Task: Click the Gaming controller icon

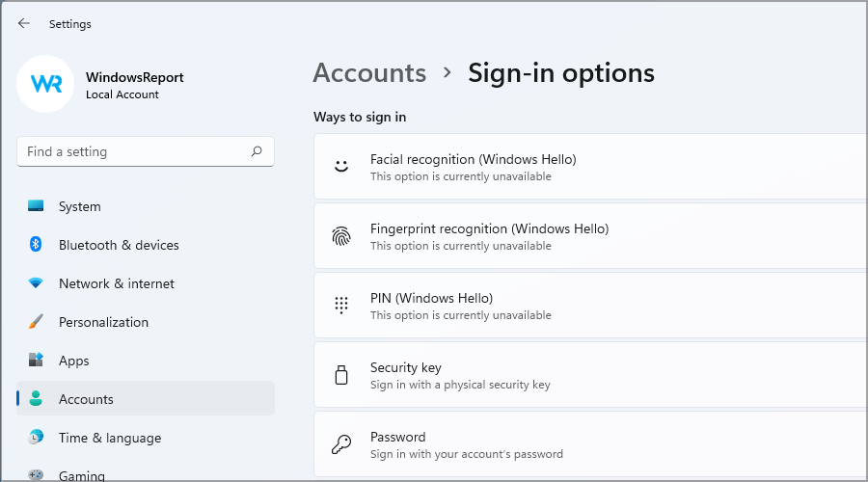Action: click(x=36, y=475)
